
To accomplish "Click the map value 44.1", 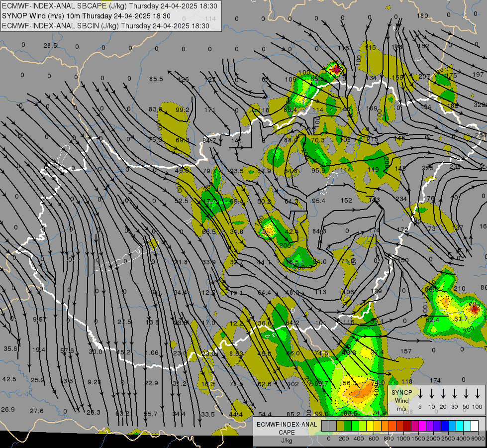I will pyautogui.click(x=263, y=262).
